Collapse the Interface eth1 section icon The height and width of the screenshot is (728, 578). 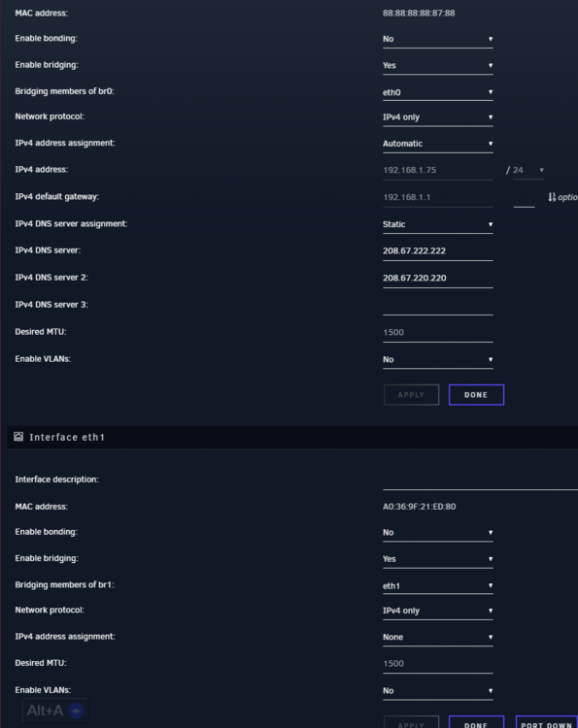coord(18,437)
